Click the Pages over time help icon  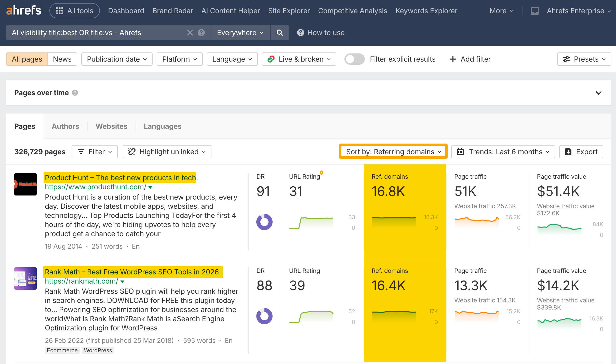coord(75,93)
